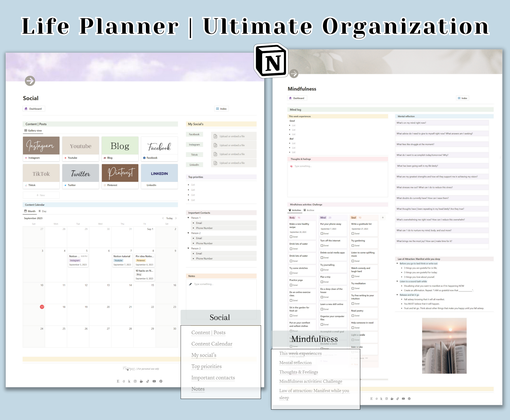Click the Etsy 'E' footer icon on Mindfulness page
Screen dimensions: 510x420
[371, 399]
